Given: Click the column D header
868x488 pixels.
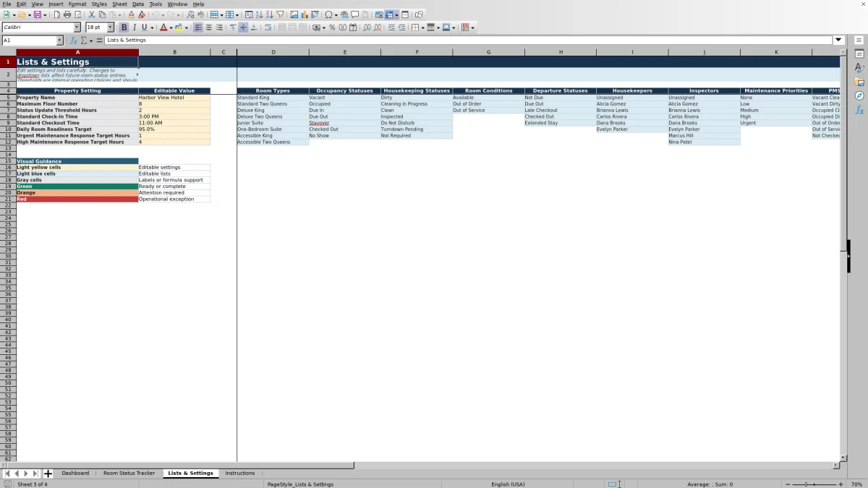Looking at the screenshot, I should 273,52.
